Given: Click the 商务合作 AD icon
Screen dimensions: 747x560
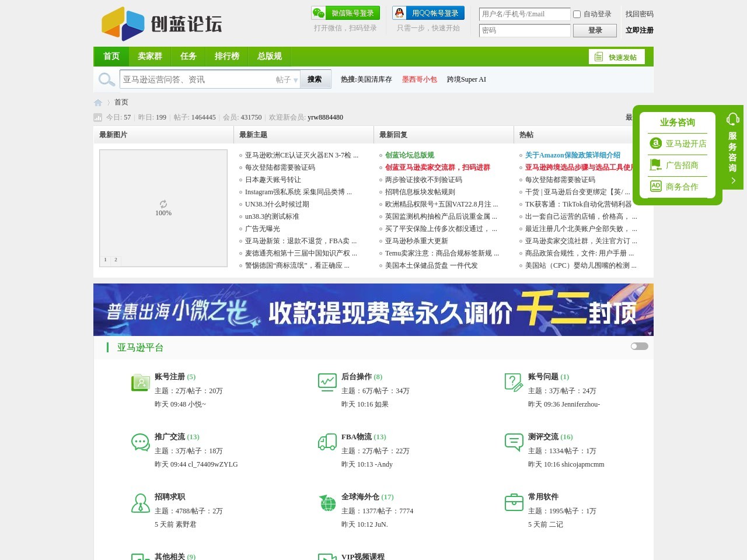Looking at the screenshot, I should pyautogui.click(x=656, y=186).
